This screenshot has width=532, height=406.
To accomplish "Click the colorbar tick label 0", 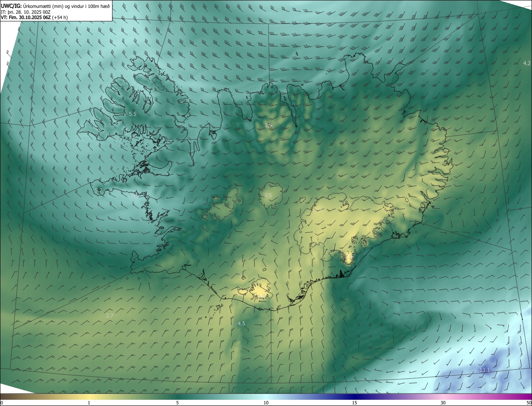I will 2,403.
